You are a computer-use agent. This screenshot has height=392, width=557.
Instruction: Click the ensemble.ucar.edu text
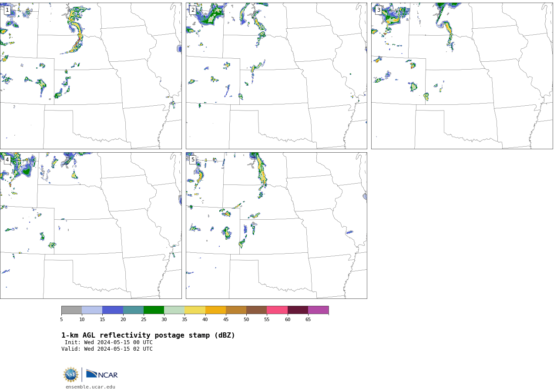(x=91, y=387)
